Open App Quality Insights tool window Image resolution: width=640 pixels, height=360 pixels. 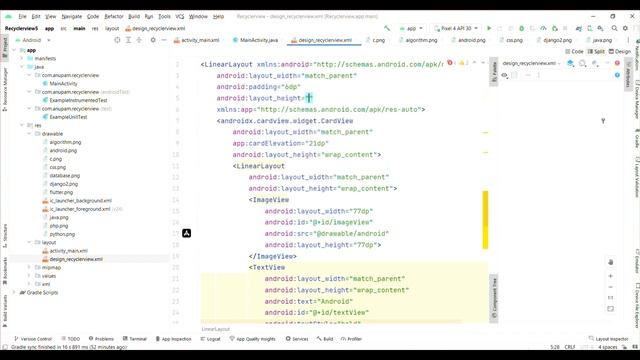coord(253,339)
